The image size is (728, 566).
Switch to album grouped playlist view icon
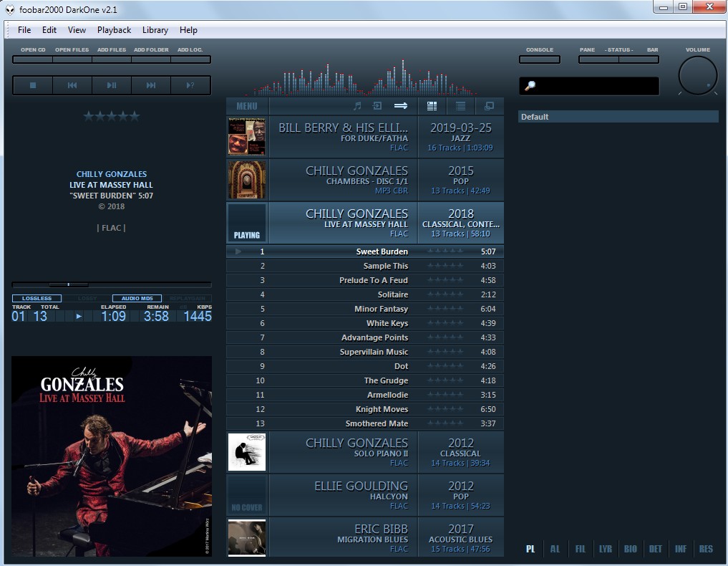(x=432, y=106)
